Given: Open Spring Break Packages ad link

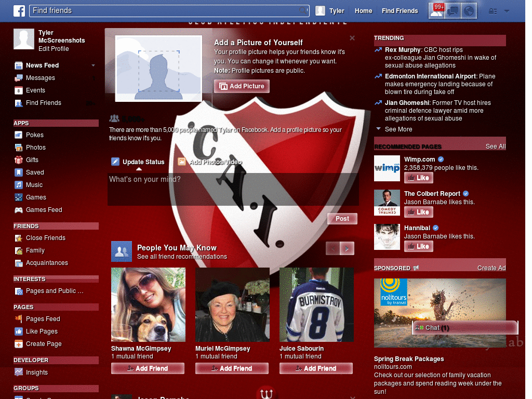Looking at the screenshot, I should (409, 359).
